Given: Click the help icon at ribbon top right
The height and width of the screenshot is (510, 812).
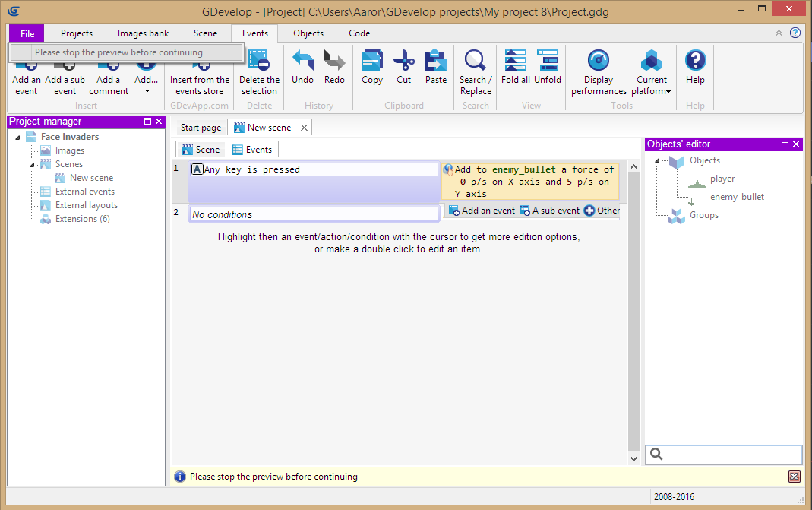Looking at the screenshot, I should [795, 33].
